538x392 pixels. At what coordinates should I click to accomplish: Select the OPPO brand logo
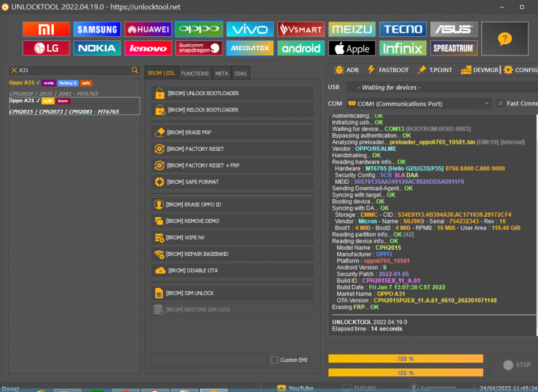point(199,29)
